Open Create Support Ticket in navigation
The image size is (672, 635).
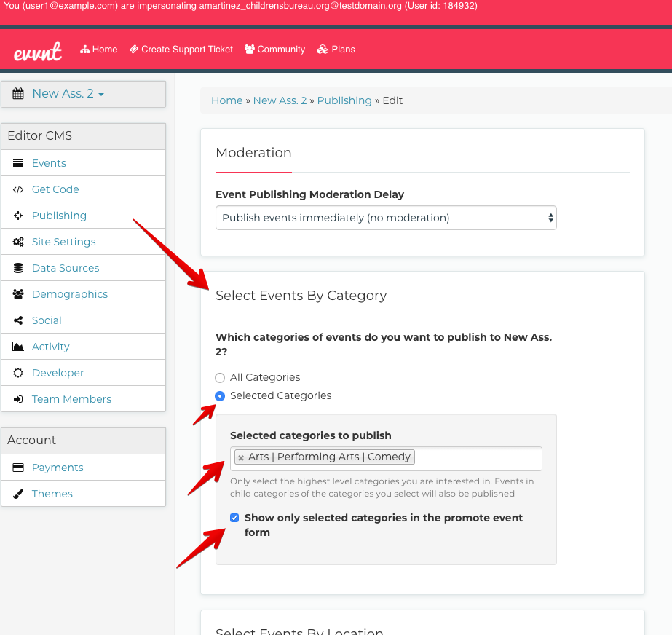click(x=181, y=50)
